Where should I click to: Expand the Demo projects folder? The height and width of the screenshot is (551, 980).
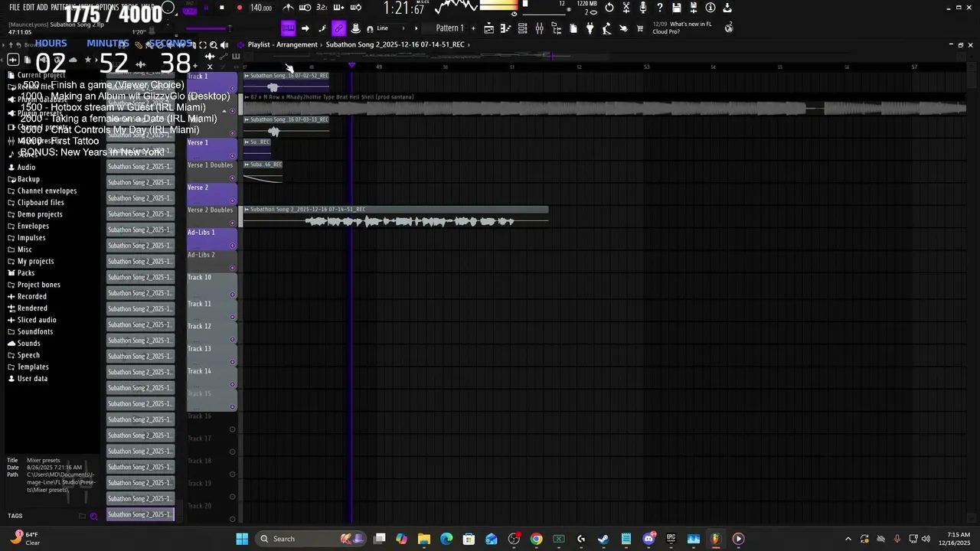pos(40,214)
